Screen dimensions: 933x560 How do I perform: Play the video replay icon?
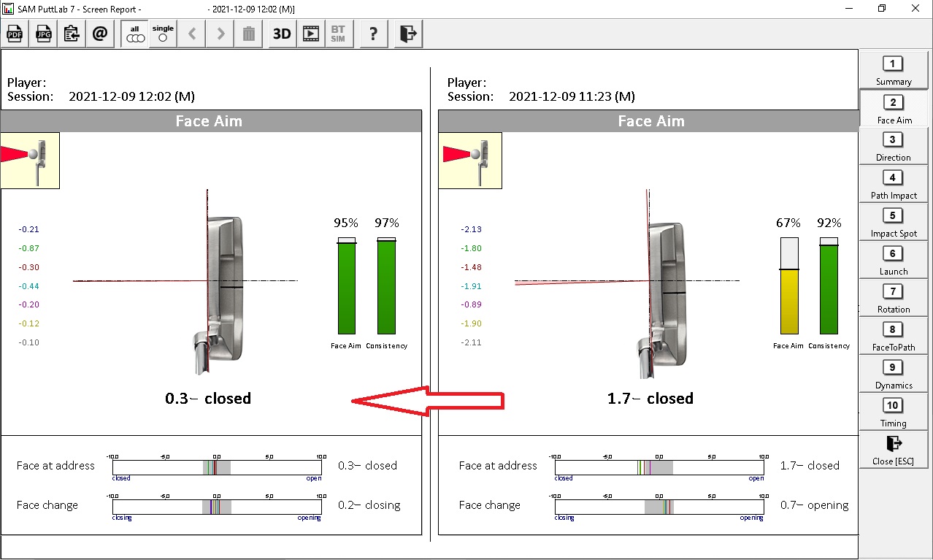pyautogui.click(x=311, y=34)
